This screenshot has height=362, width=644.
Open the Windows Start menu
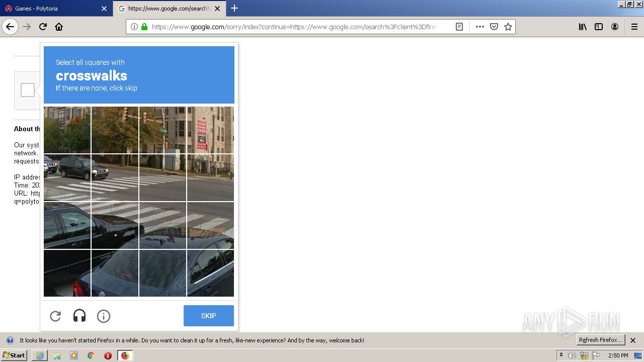pyautogui.click(x=14, y=355)
